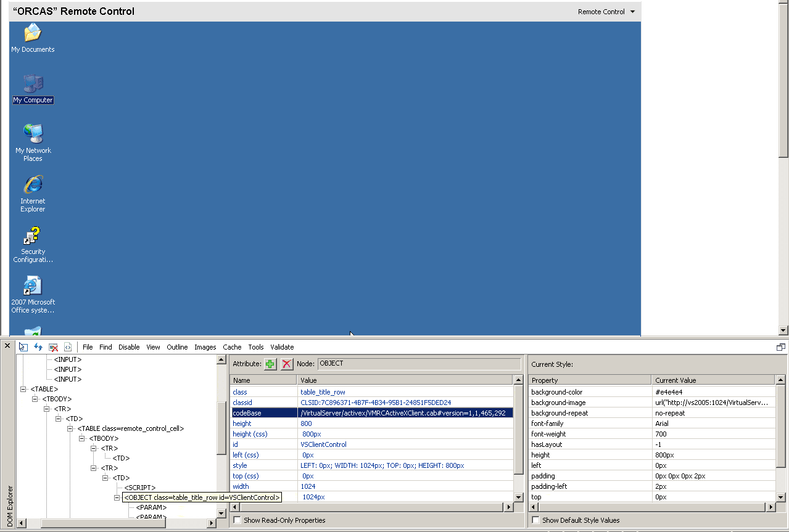789x532 pixels.
Task: Click the Current Value column header
Action: (713, 380)
